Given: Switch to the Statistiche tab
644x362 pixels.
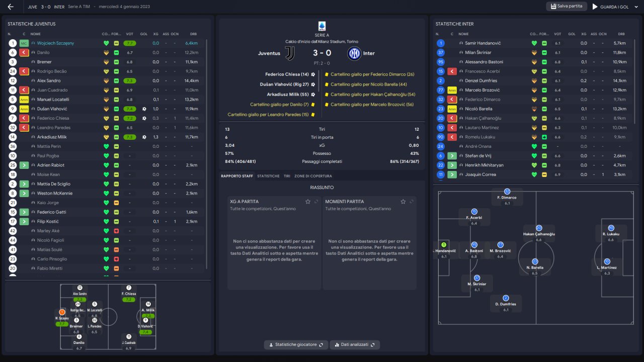Looking at the screenshot, I should 268,176.
